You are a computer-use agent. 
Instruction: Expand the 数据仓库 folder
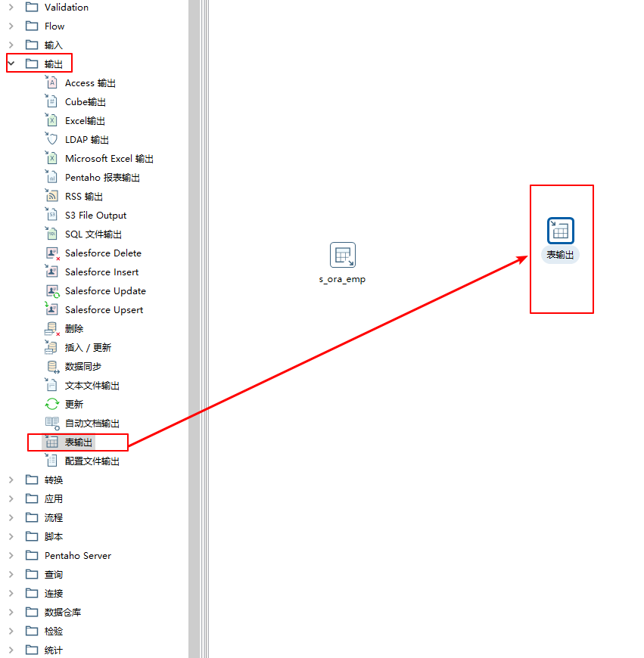(11, 612)
